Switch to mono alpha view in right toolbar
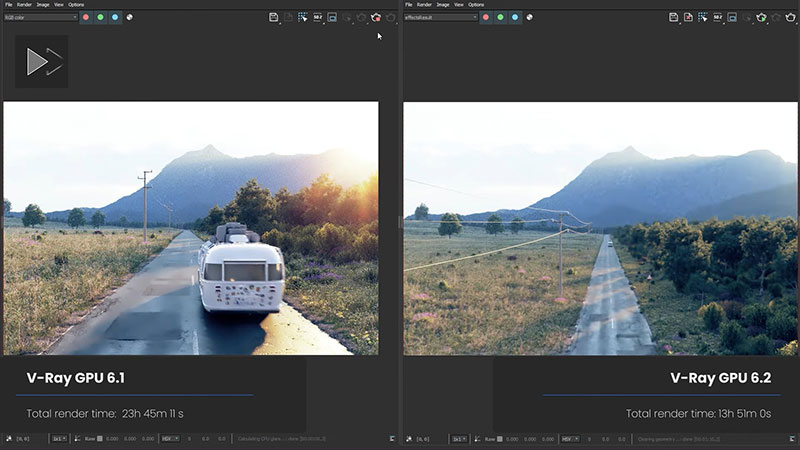 tap(529, 17)
